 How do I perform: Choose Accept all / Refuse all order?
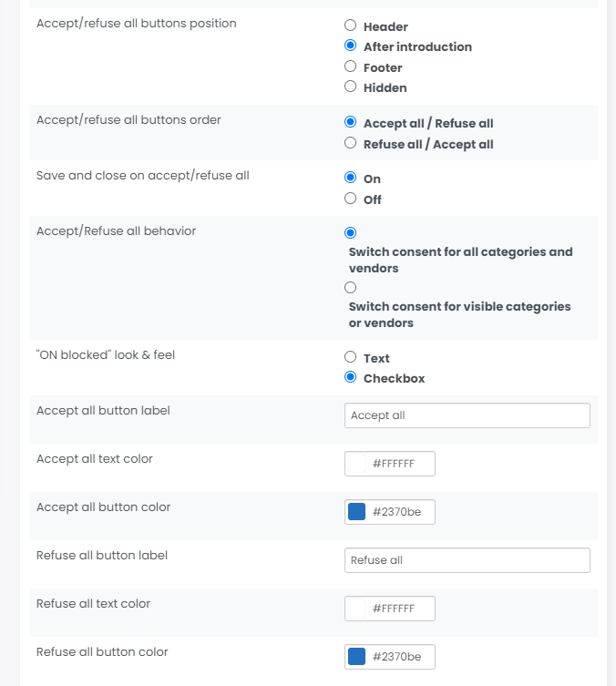tap(351, 122)
